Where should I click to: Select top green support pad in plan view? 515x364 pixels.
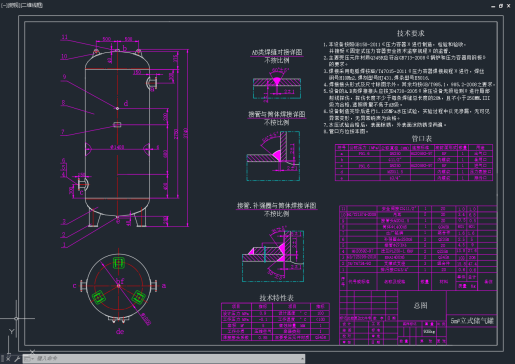click(x=119, y=263)
